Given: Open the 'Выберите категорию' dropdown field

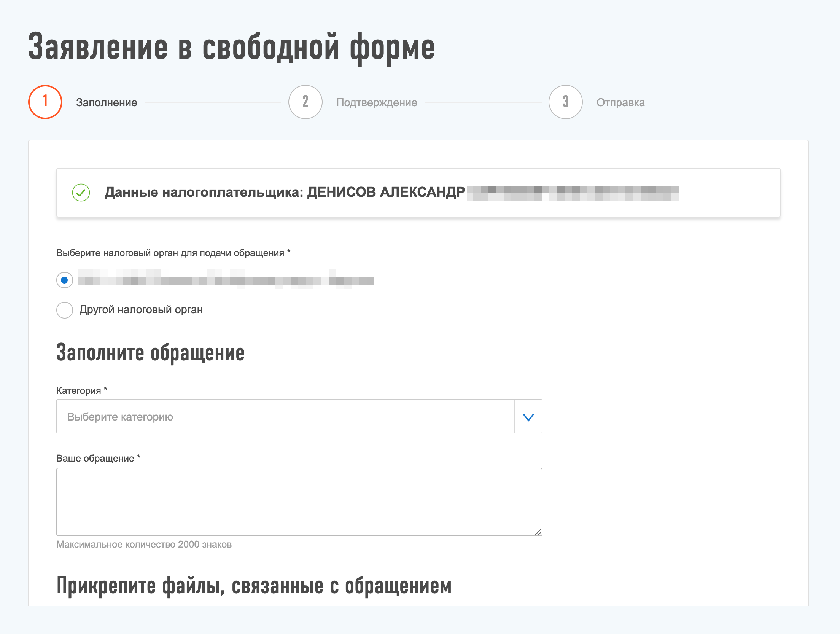Looking at the screenshot, I should pos(299,416).
